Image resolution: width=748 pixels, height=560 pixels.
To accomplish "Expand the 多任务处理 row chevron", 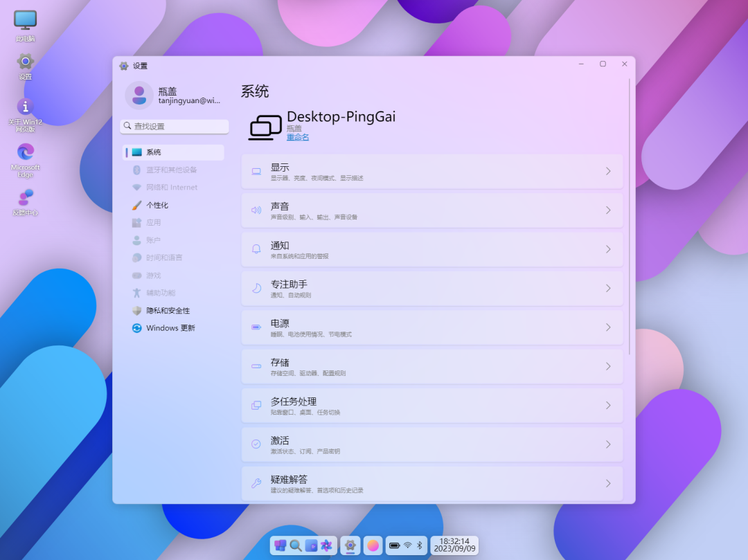I will click(608, 406).
